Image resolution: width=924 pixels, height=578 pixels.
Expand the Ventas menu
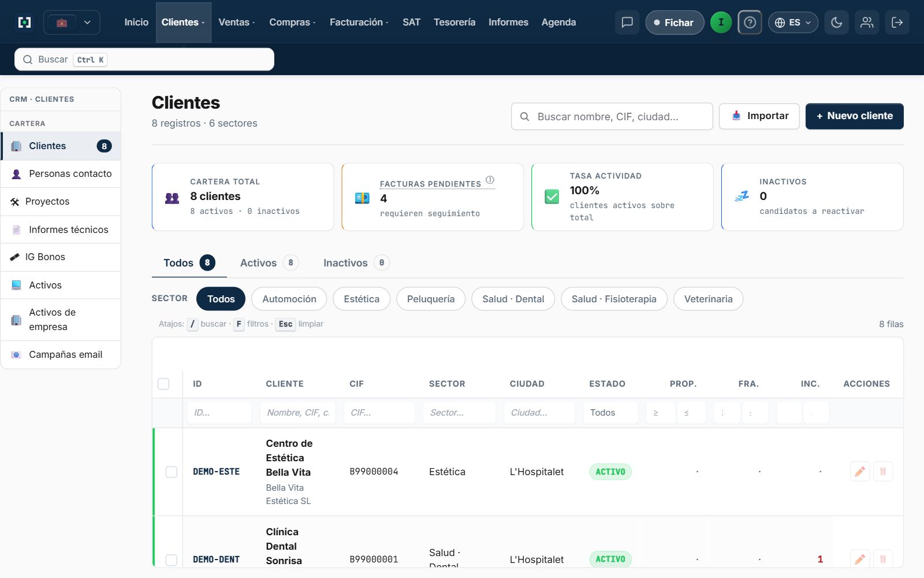point(237,23)
